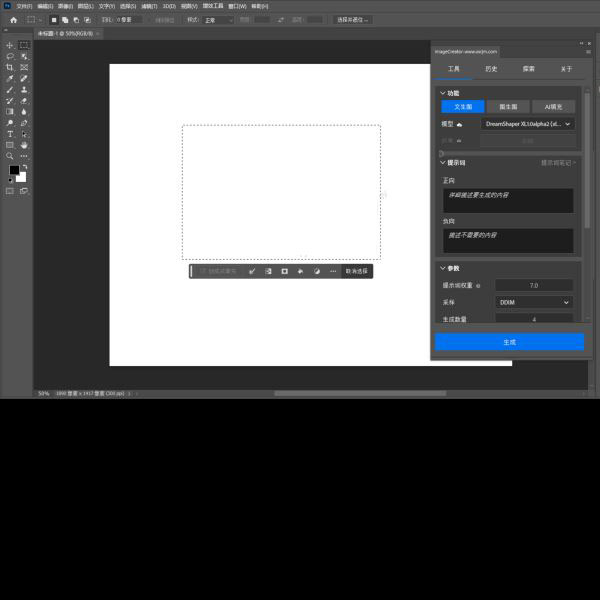Select the Crop tool
This screenshot has width=600, height=600.
coord(10,68)
